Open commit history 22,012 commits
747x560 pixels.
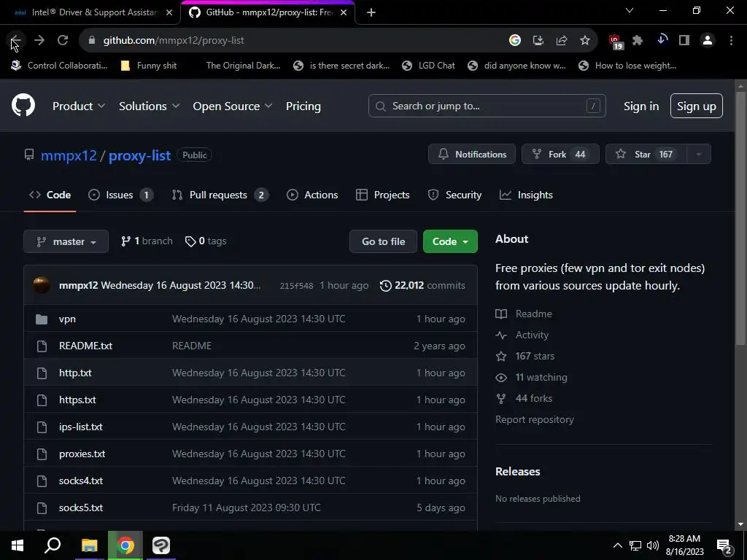pos(422,285)
